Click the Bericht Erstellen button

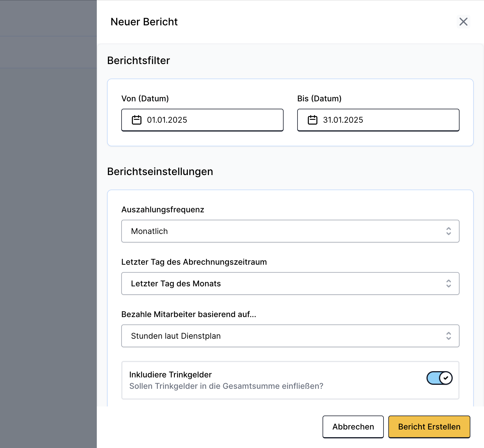click(x=429, y=427)
